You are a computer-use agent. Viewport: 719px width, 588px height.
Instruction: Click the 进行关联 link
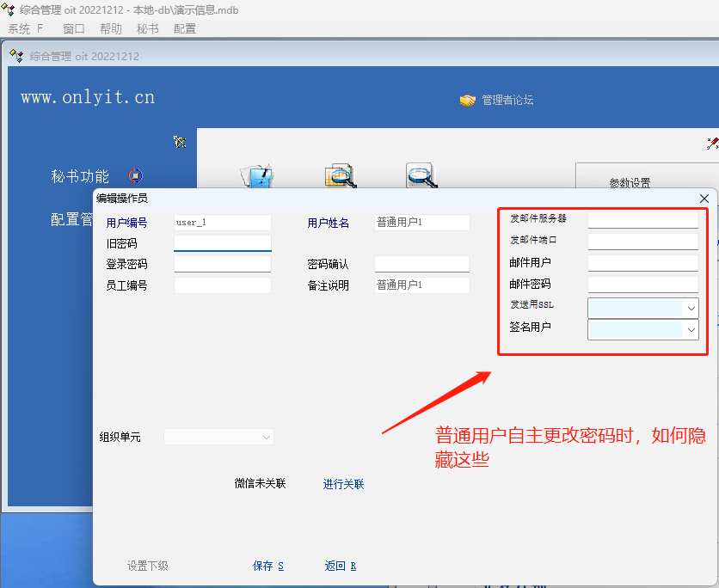343,484
